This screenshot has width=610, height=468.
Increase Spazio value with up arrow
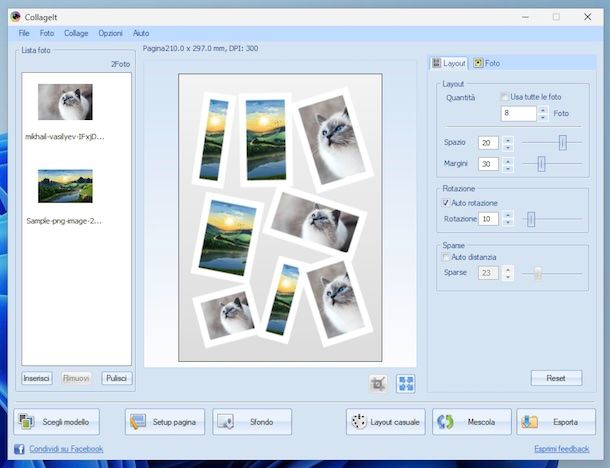[x=507, y=139]
